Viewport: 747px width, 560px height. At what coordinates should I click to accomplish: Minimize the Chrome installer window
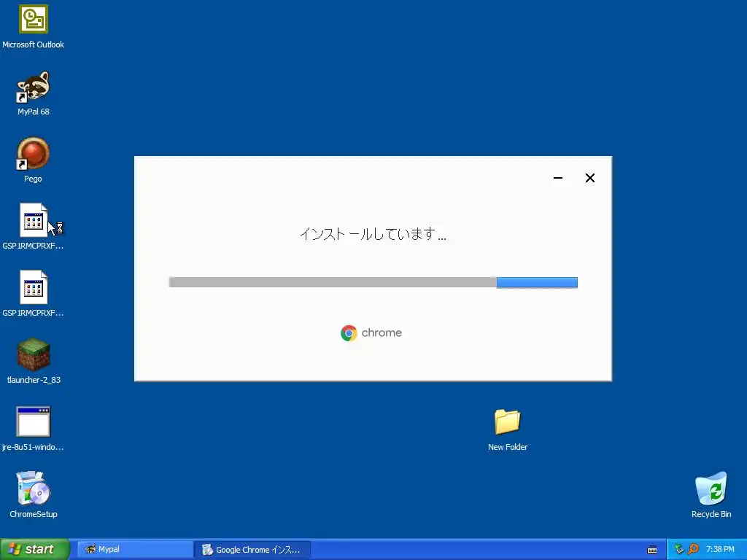click(558, 178)
